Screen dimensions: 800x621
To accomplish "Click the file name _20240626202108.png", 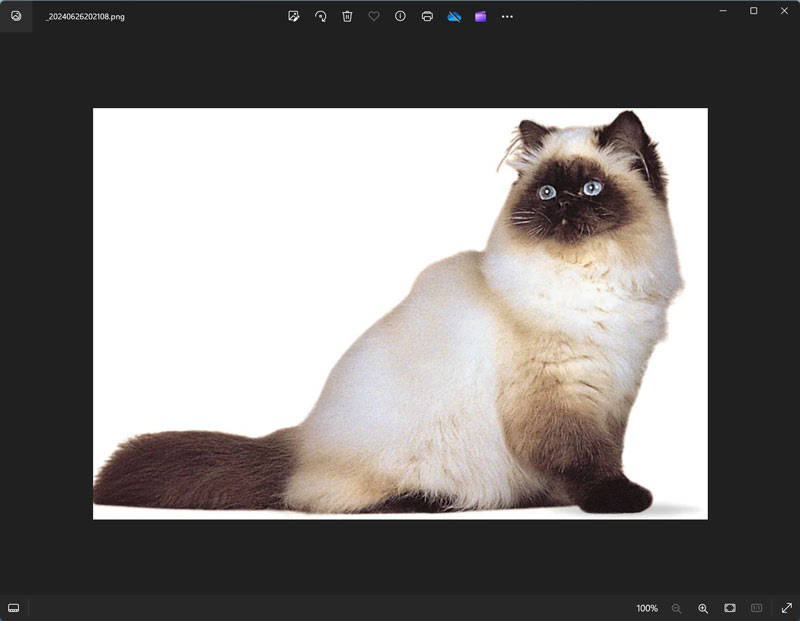I will point(85,16).
